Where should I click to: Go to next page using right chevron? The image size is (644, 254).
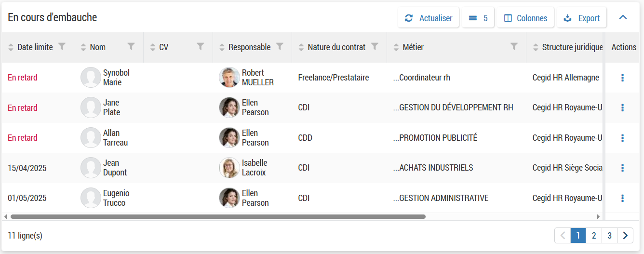[x=625, y=236]
